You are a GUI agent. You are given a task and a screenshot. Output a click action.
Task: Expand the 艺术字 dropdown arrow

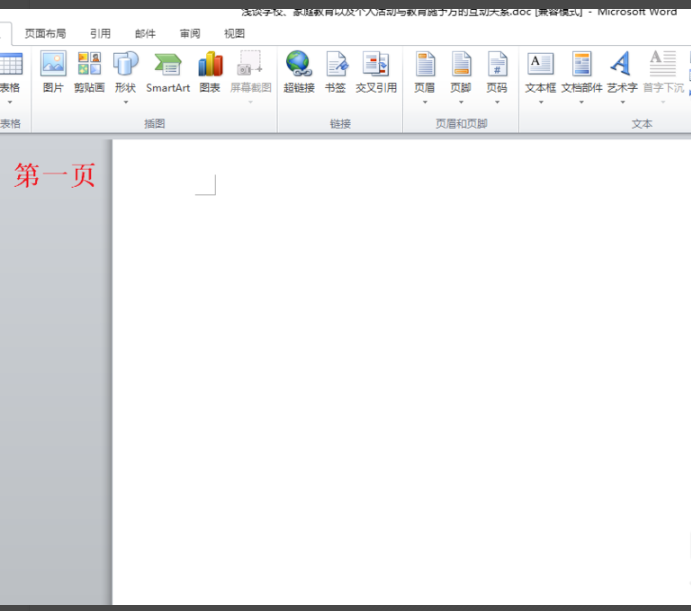tap(623, 102)
